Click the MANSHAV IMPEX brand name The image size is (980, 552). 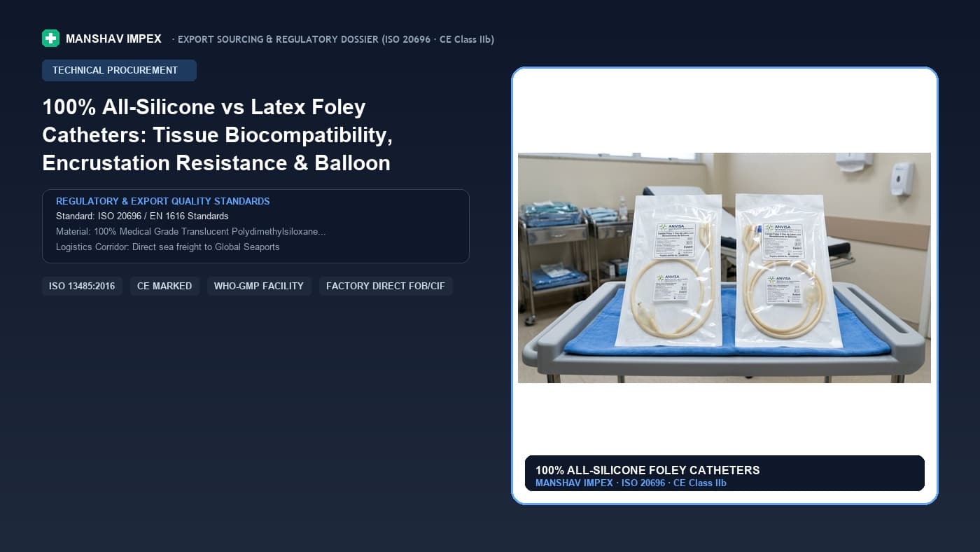[x=113, y=39]
